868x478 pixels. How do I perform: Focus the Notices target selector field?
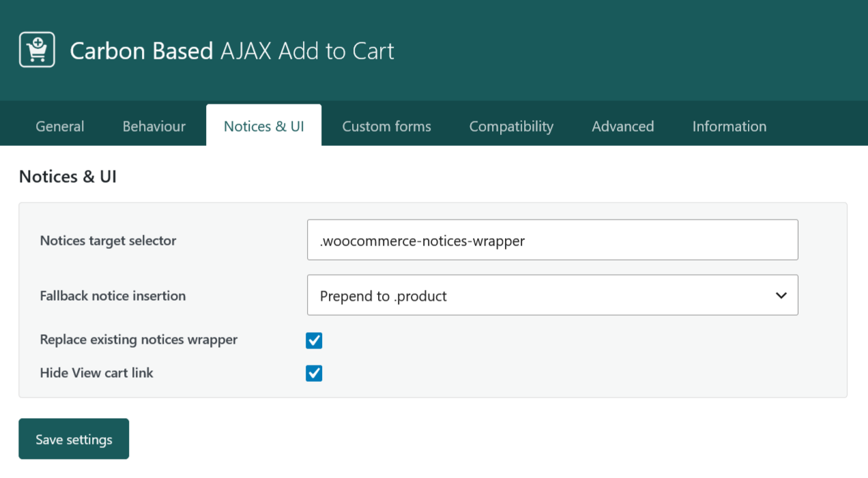click(x=553, y=240)
